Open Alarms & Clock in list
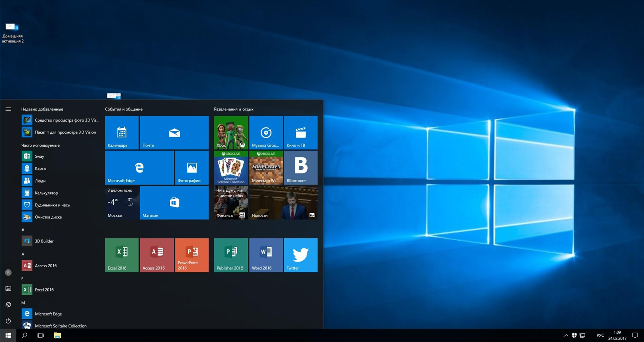Viewport: 644px width, 342px height. (60, 205)
